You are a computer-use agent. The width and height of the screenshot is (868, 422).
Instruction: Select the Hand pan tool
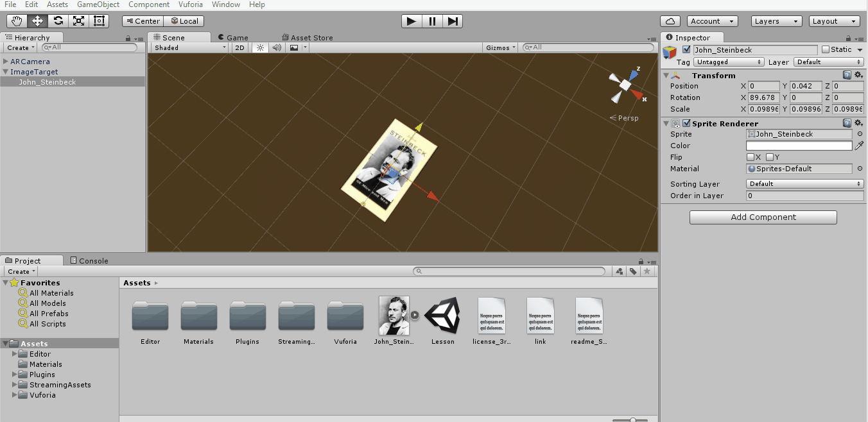point(16,21)
